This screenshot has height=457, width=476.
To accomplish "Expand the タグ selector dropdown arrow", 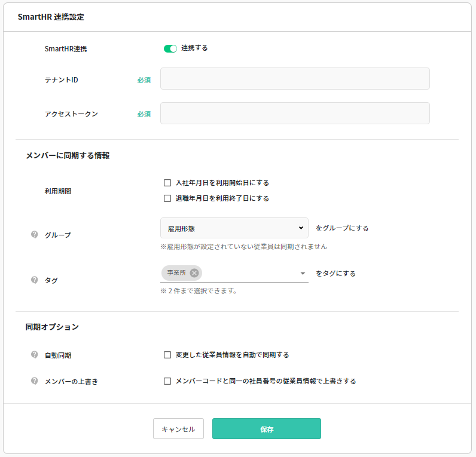I will 303,274.
